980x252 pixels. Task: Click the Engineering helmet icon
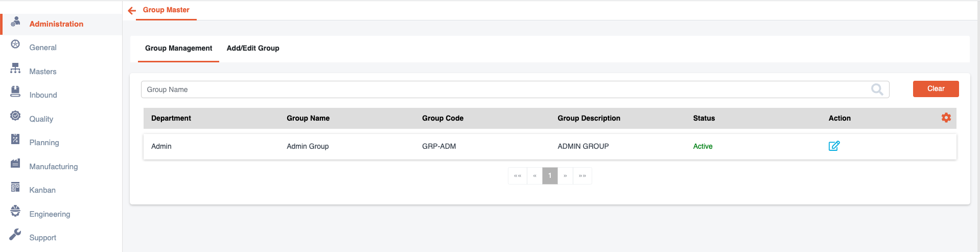tap(15, 211)
